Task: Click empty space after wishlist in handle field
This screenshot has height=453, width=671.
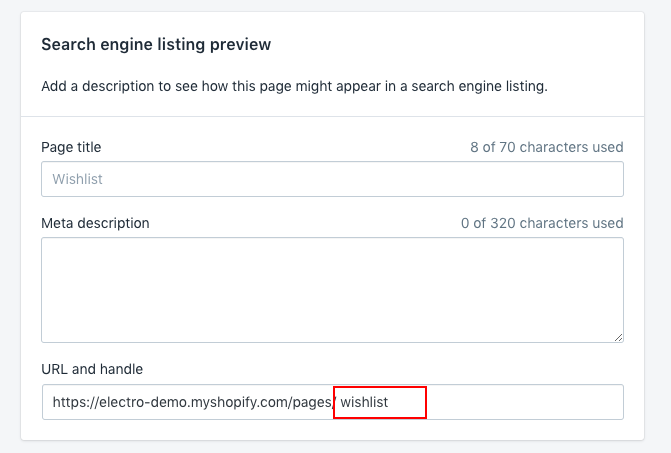Action: tap(520, 403)
